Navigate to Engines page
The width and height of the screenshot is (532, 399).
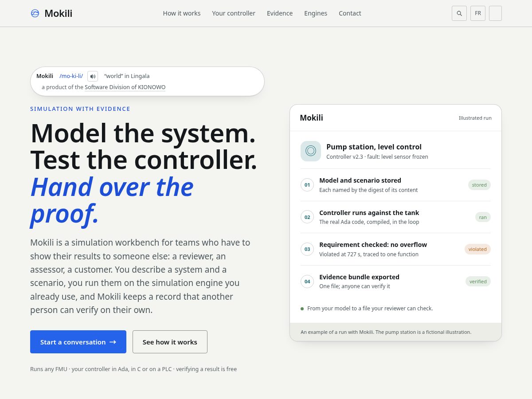(316, 13)
